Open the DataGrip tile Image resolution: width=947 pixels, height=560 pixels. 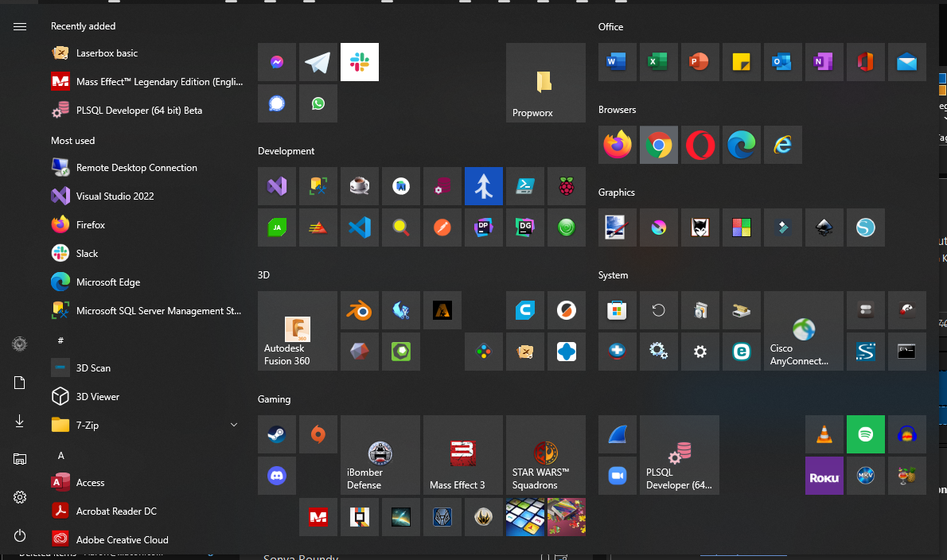click(525, 227)
